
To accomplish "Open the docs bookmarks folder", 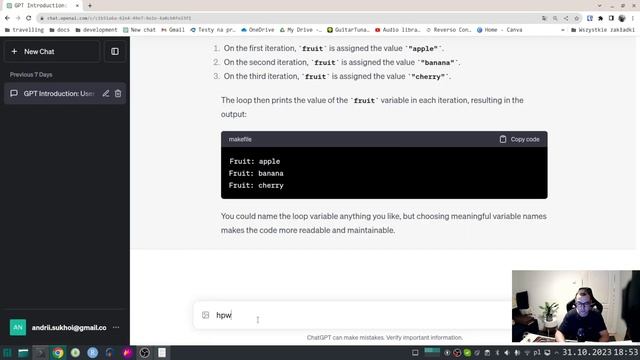I will point(60,30).
